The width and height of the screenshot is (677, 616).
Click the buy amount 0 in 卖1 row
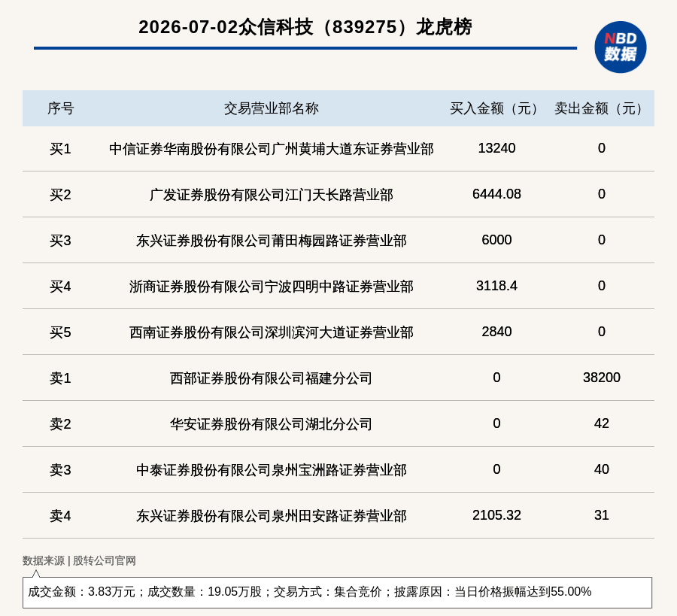click(x=496, y=378)
